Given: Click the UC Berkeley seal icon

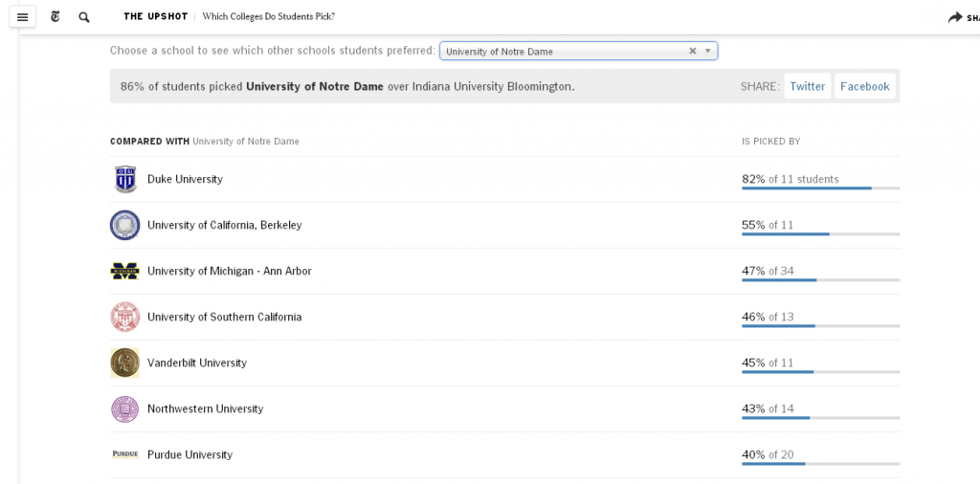Looking at the screenshot, I should pos(124,225).
